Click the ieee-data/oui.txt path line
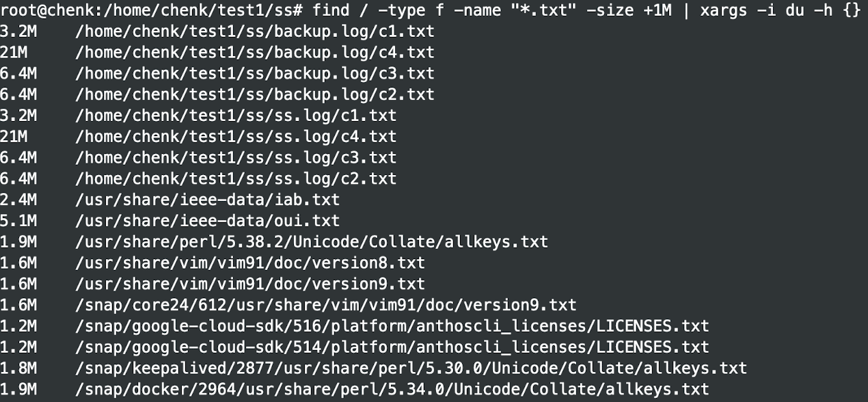868x402 pixels. (208, 221)
